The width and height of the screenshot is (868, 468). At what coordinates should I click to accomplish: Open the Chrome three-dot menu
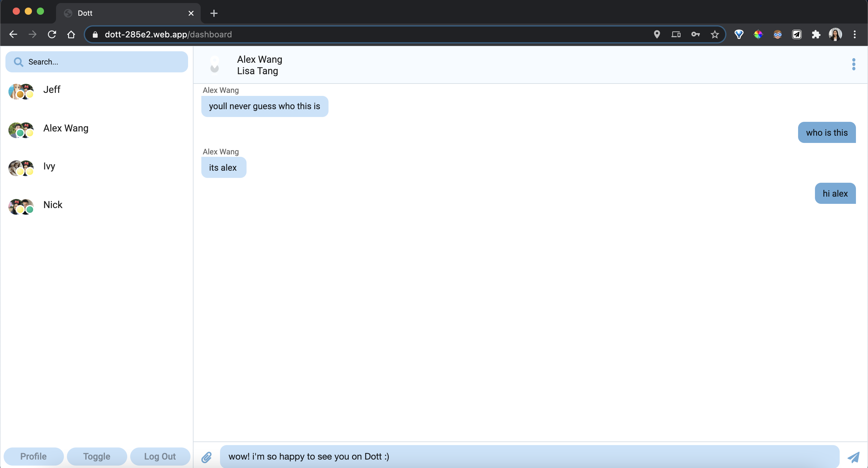854,34
